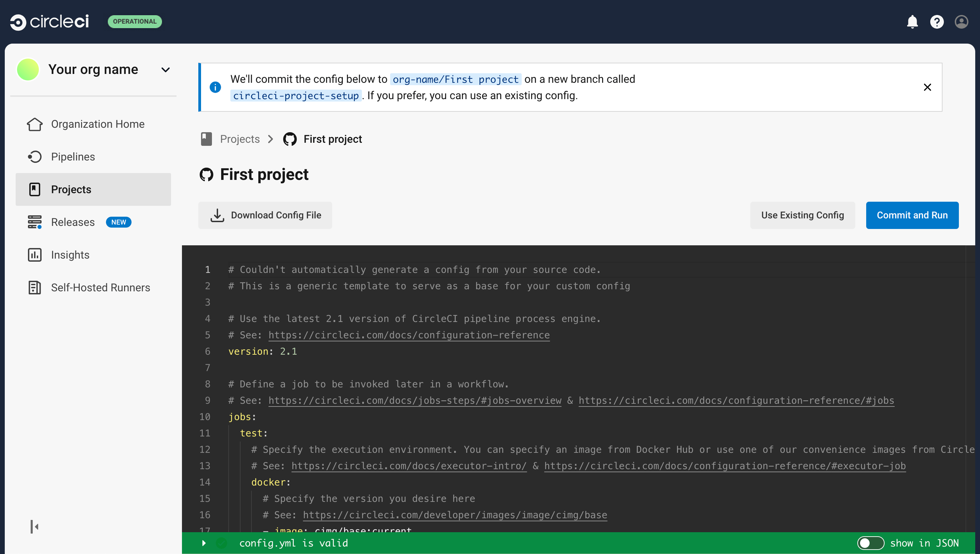The width and height of the screenshot is (980, 554).
Task: Open the executor-intro link on line 13
Action: coord(409,466)
